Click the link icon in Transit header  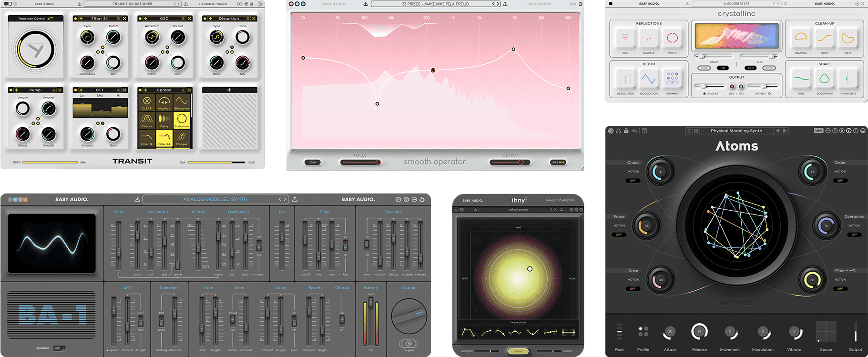(x=239, y=4)
